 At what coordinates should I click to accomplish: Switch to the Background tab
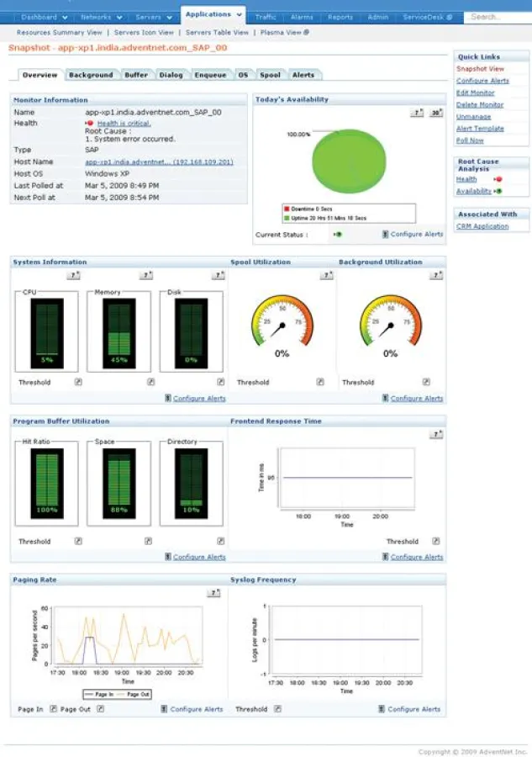click(91, 75)
